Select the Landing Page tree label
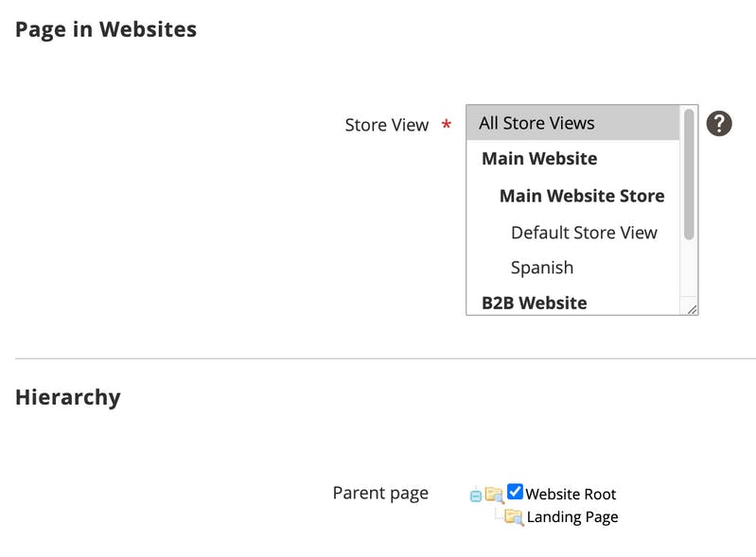The image size is (756, 557). 572,517
